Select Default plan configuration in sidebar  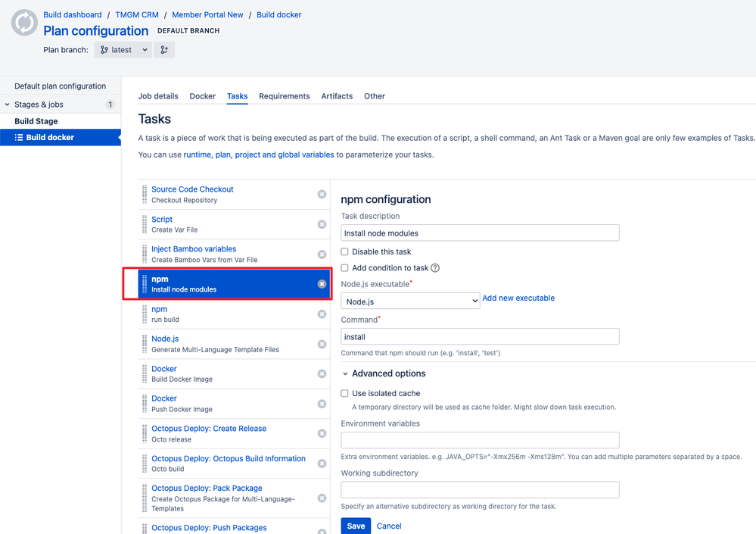[x=61, y=86]
